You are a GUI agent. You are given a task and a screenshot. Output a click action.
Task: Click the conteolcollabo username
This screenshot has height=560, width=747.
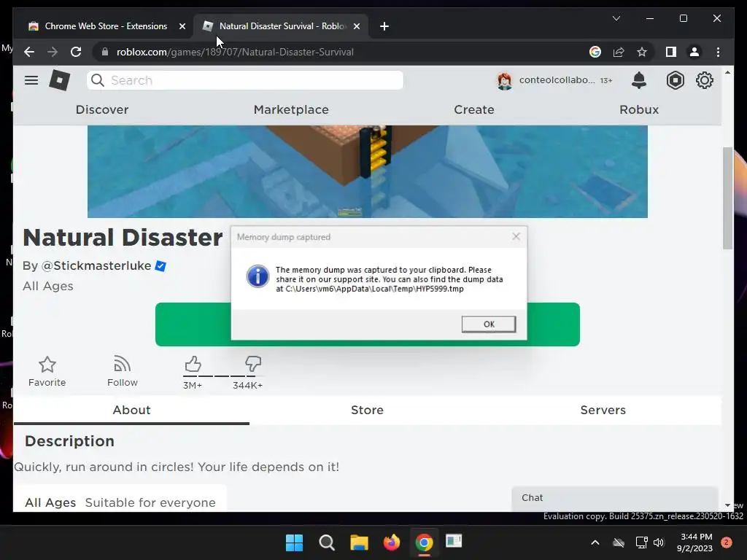[x=557, y=80]
